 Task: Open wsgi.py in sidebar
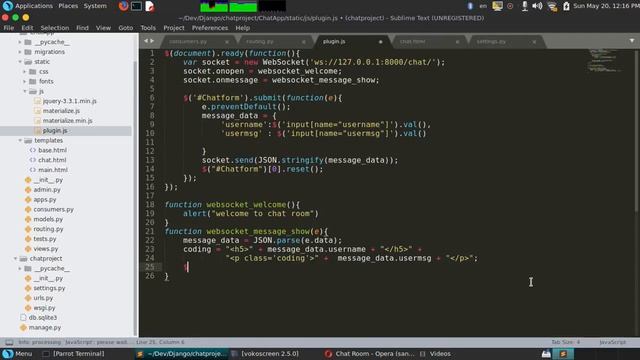tap(44, 308)
